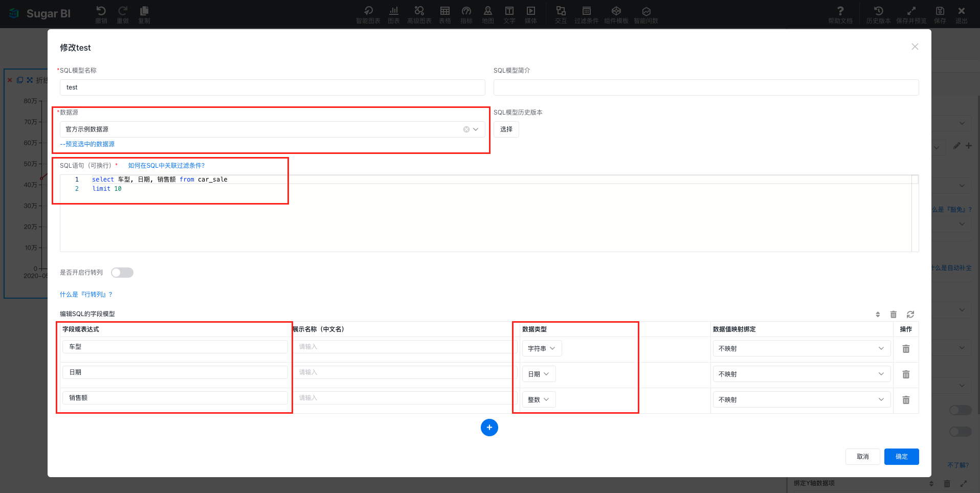Open the 交互 interaction tool

(561, 14)
